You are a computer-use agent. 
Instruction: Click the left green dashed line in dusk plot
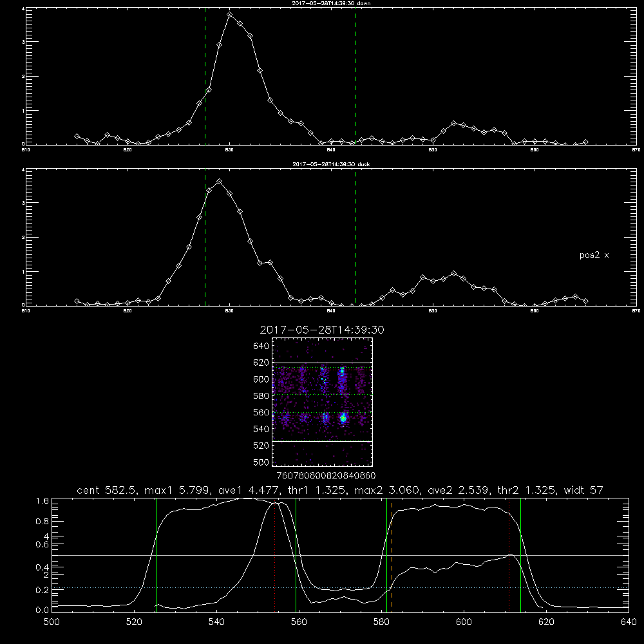pyautogui.click(x=205, y=238)
